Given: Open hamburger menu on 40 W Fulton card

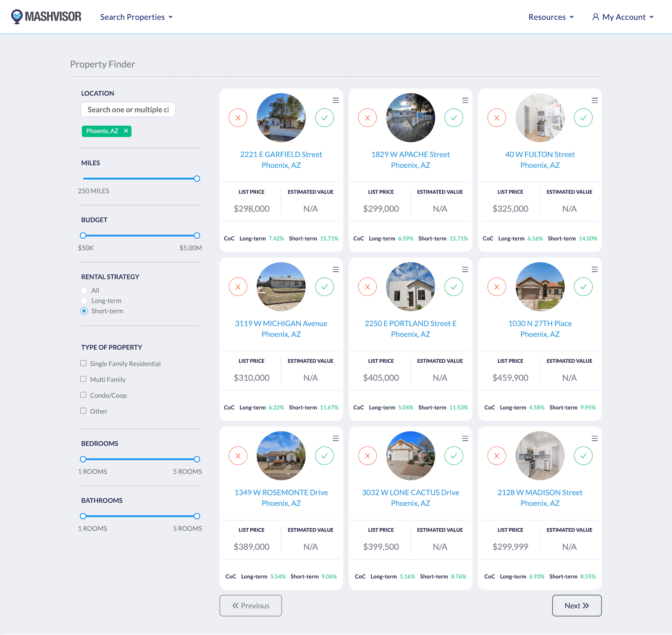Looking at the screenshot, I should (x=595, y=100).
